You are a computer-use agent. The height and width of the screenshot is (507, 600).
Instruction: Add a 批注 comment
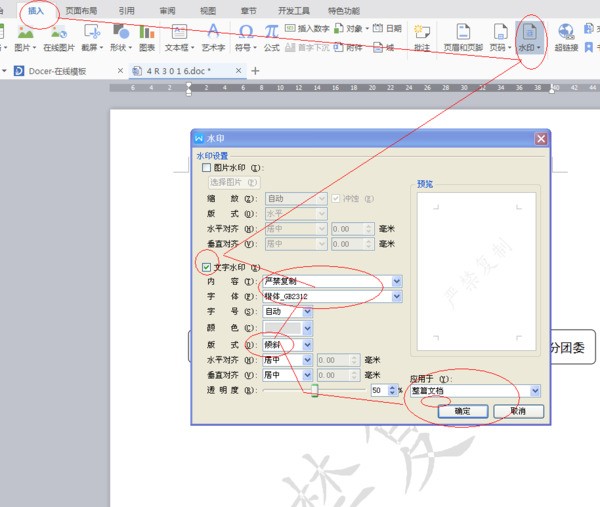(422, 37)
